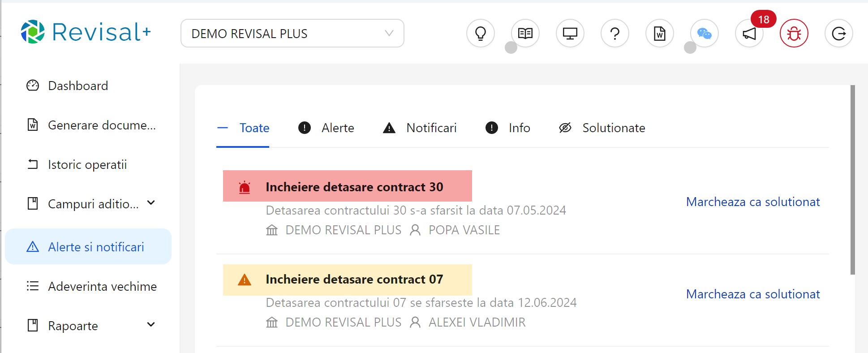The image size is (868, 353).
Task: Open the book manual icon
Action: pyautogui.click(x=525, y=33)
